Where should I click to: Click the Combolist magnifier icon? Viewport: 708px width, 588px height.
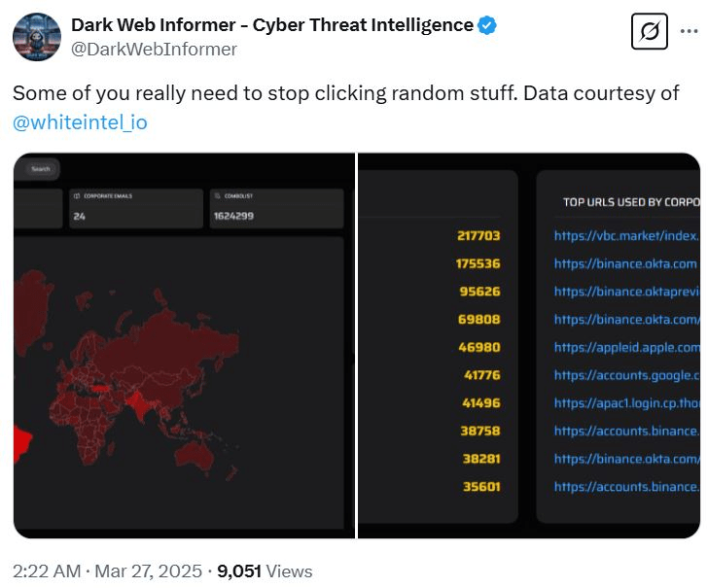click(x=216, y=195)
